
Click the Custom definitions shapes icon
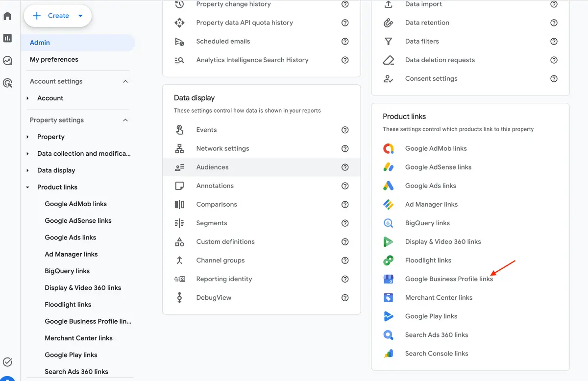point(179,241)
